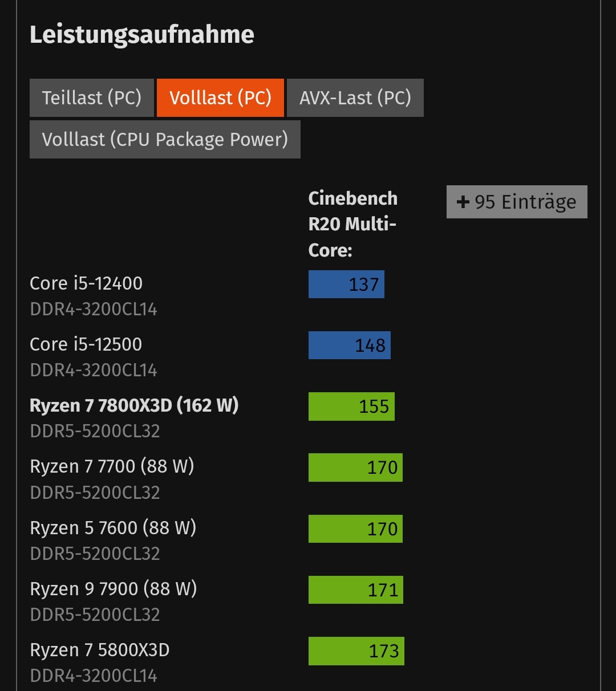Click the Ryzen 7 7700 bar showing 170
The image size is (616, 691).
click(x=355, y=468)
